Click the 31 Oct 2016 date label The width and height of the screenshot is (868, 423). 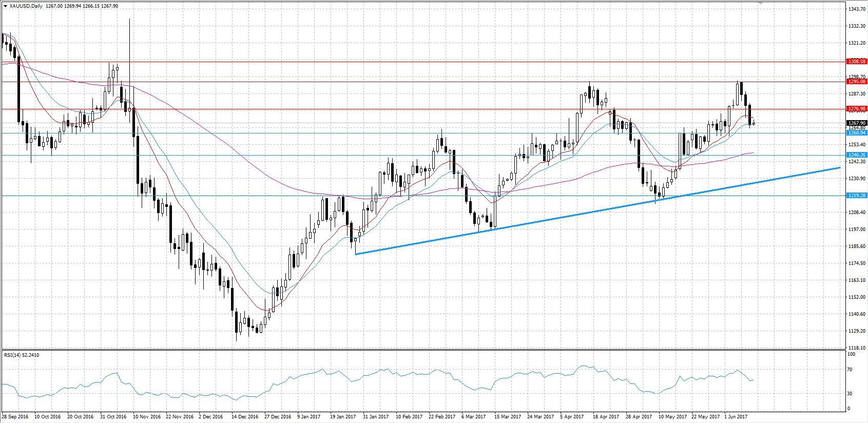pyautogui.click(x=113, y=417)
